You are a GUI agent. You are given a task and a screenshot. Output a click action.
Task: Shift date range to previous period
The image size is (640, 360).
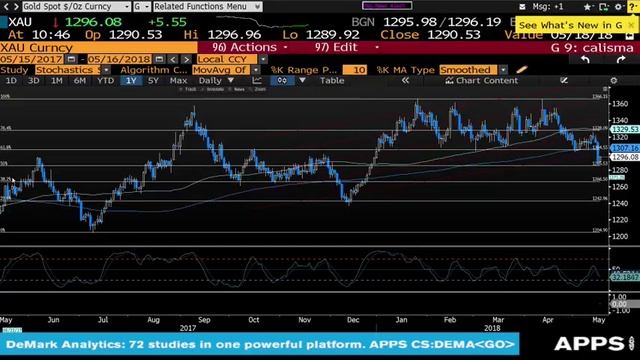[x=173, y=60]
